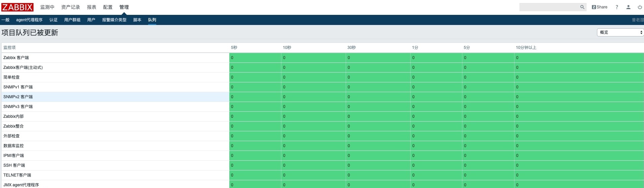This screenshot has height=188, width=644.
Task: Click the 10分钟以上 column header
Action: coord(526,48)
